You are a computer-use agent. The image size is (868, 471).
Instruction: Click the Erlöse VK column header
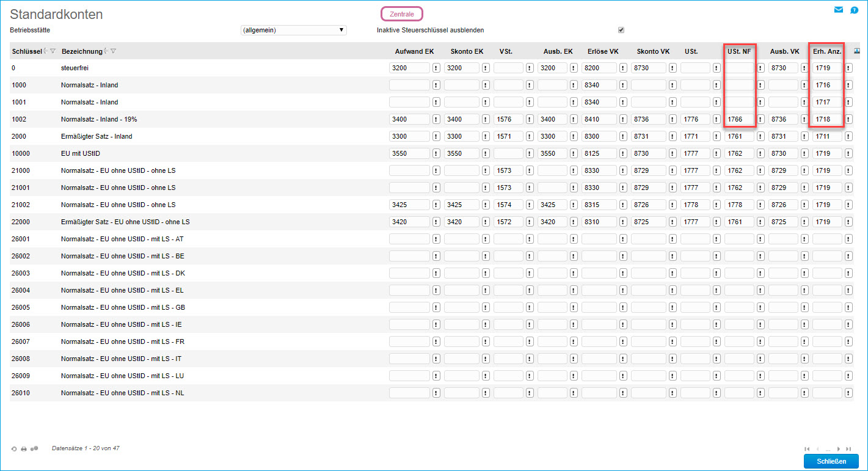(x=603, y=51)
